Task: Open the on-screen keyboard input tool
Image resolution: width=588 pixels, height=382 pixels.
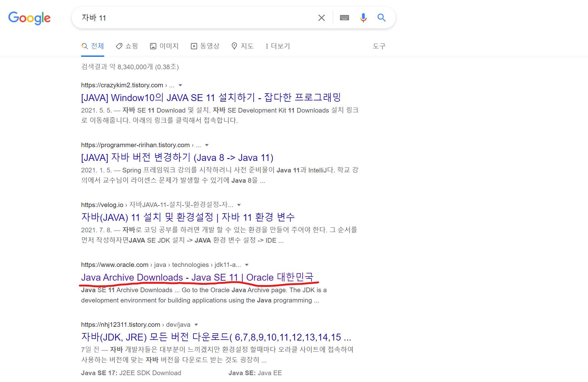Action: click(344, 18)
